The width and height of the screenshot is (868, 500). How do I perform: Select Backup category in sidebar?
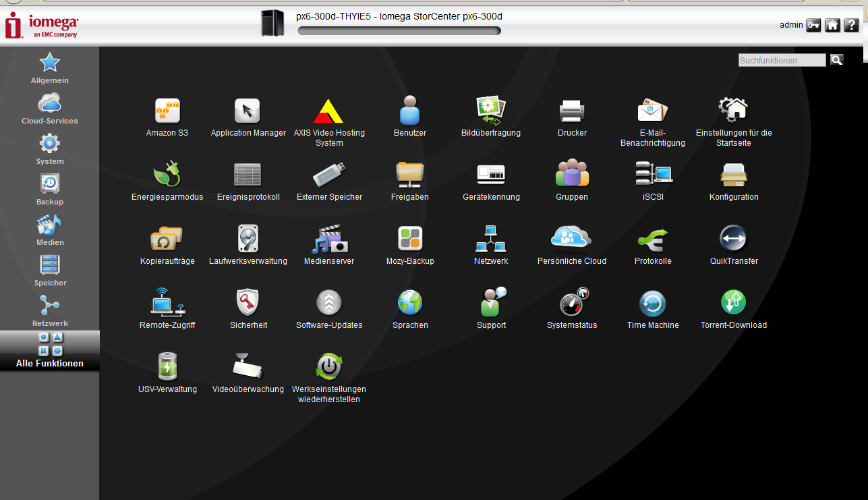pos(50,190)
